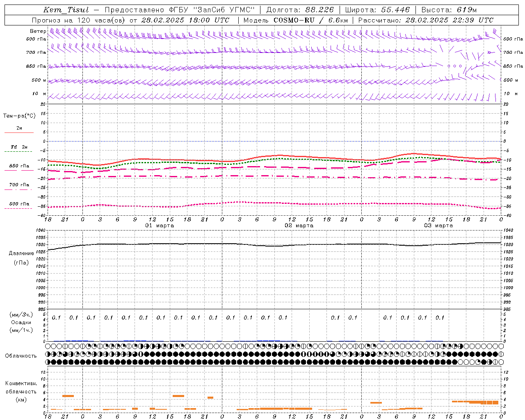Click the 20 value atop left temperature axis

click(43, 104)
